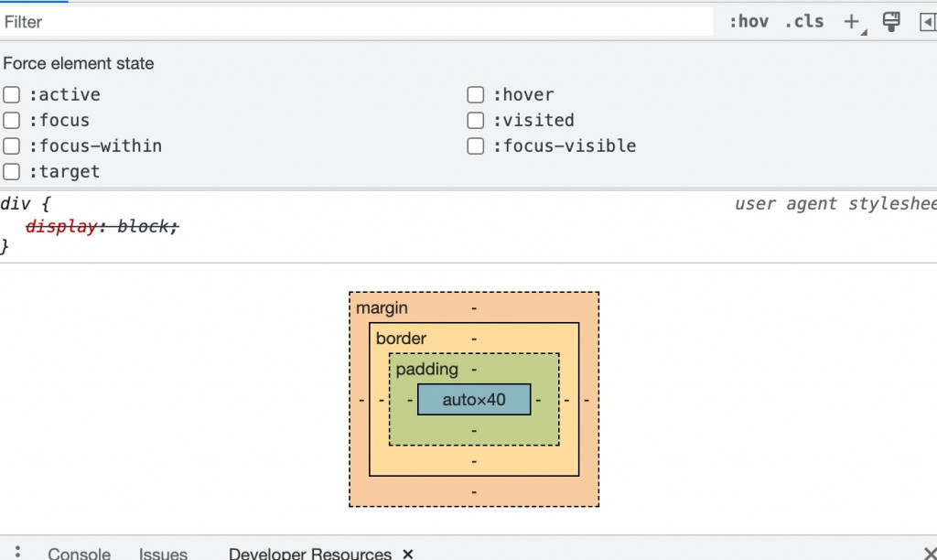
Task: Open the .cls element classes button
Action: tap(803, 22)
